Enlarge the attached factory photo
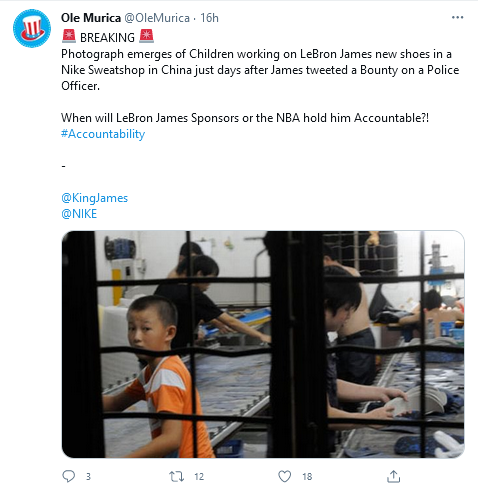This screenshot has height=493, width=478. click(263, 344)
